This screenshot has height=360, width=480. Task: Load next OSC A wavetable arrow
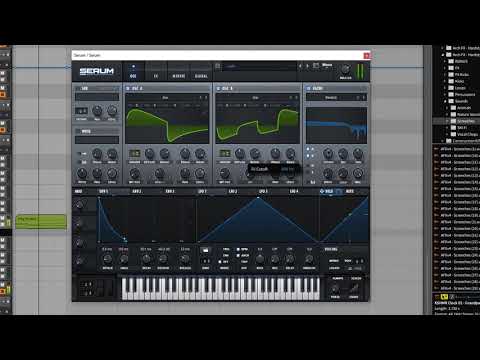click(x=206, y=98)
